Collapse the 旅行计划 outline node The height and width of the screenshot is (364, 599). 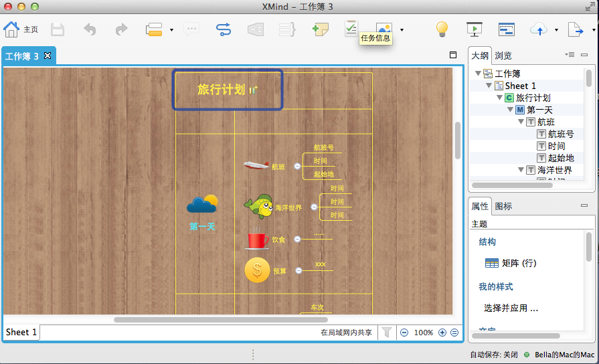pyautogui.click(x=499, y=98)
